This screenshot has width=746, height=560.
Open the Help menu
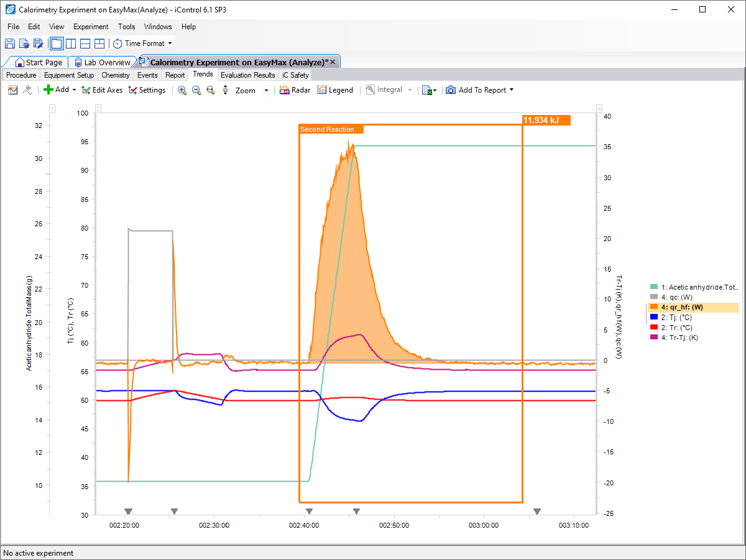click(x=189, y=27)
